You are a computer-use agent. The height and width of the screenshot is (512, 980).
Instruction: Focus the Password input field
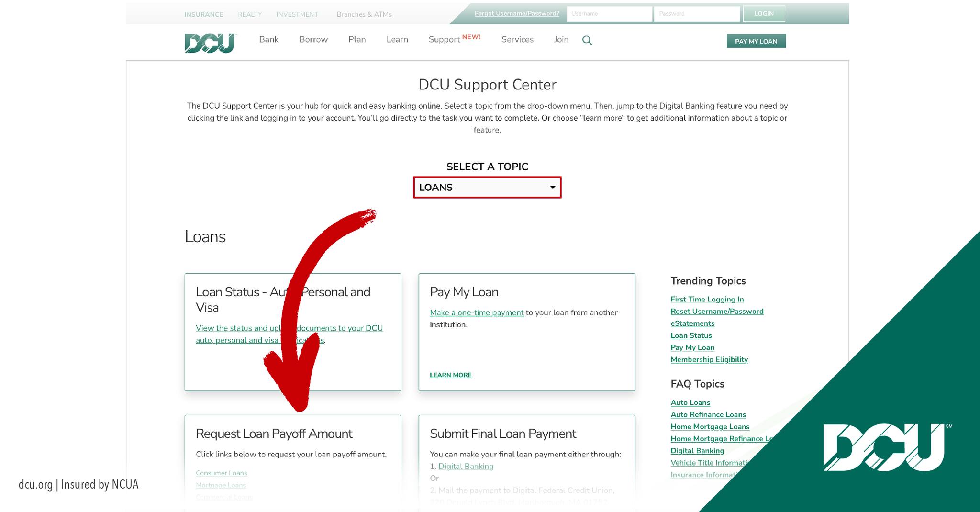click(697, 14)
